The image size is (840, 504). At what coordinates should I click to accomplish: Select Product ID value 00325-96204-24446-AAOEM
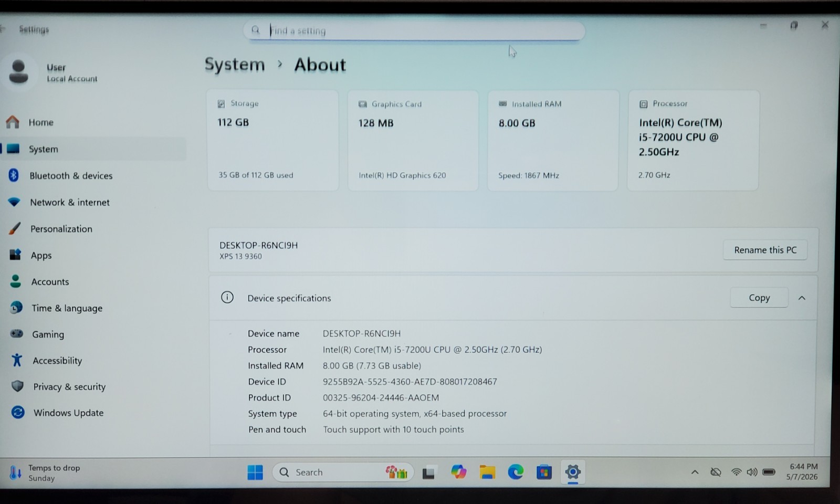pos(381,397)
